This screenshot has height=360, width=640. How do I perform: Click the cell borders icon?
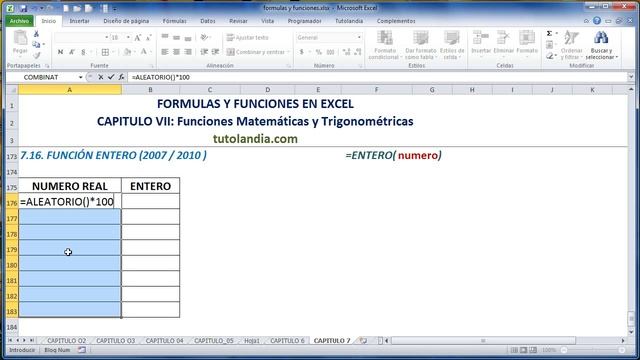(105, 52)
